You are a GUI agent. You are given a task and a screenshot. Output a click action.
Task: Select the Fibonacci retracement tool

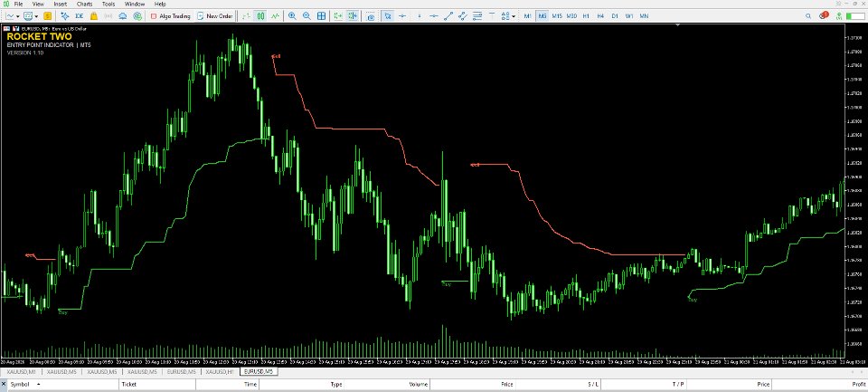[477, 16]
